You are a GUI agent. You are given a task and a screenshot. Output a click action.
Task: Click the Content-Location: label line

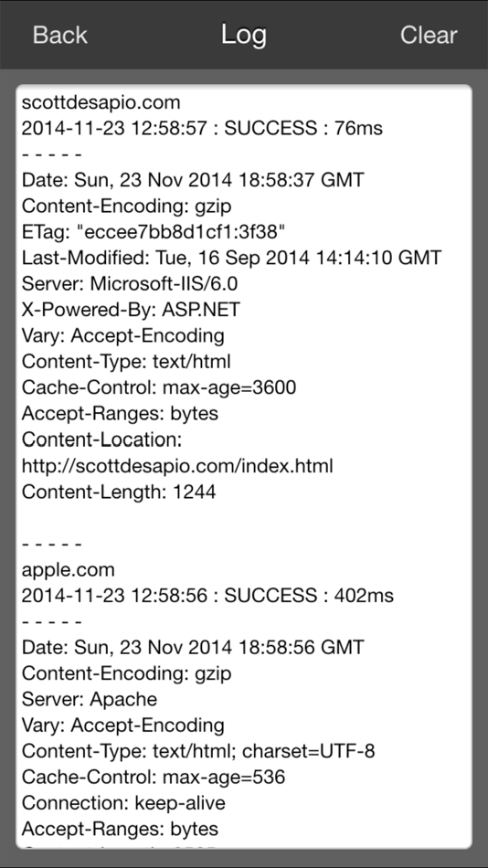[x=102, y=439]
